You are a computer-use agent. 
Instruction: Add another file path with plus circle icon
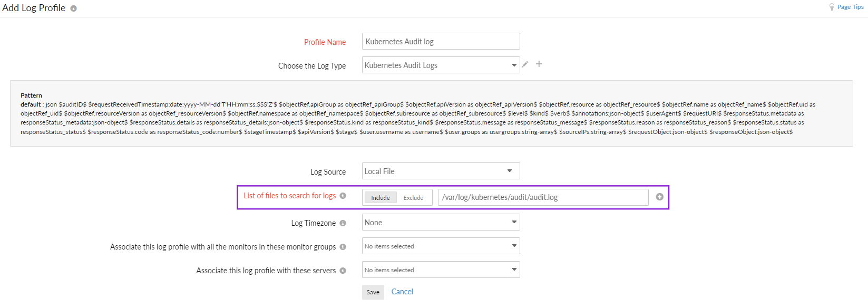pyautogui.click(x=659, y=197)
